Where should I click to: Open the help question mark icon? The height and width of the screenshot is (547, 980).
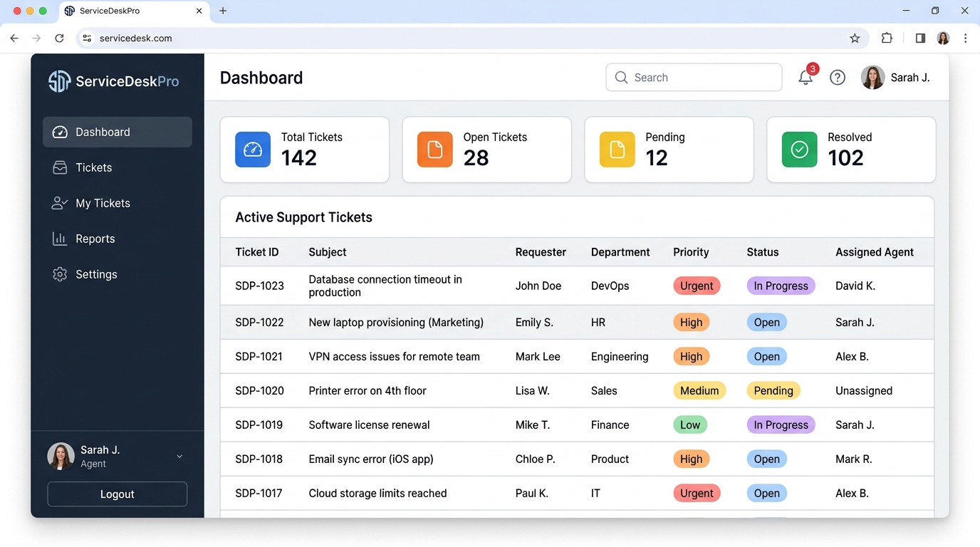[838, 78]
